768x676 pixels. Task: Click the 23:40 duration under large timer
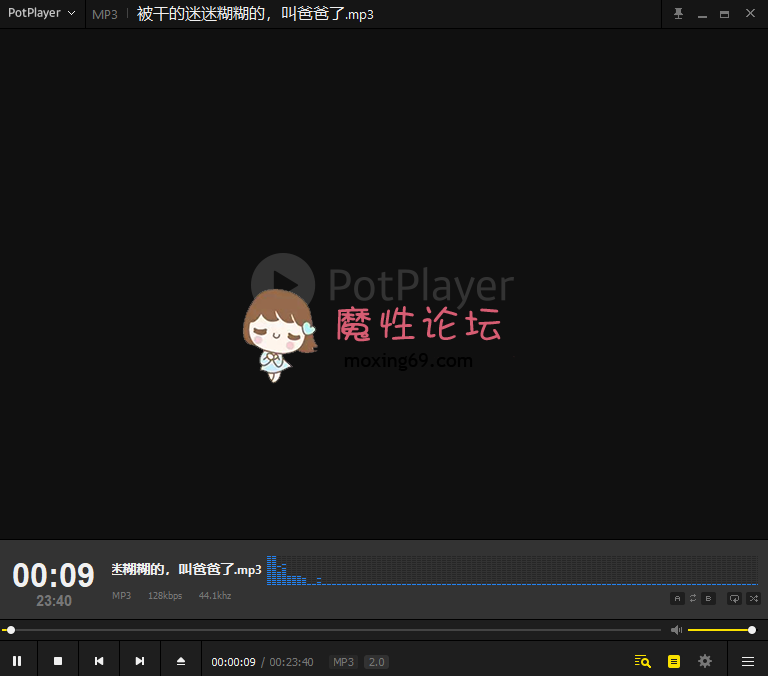coord(54,601)
